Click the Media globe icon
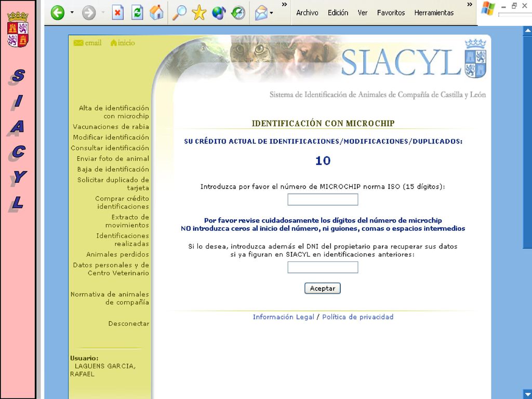The image size is (532, 399). (x=219, y=13)
